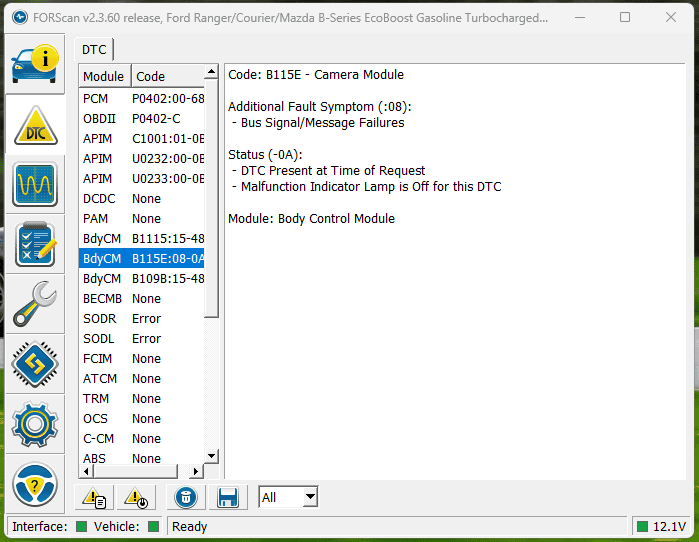Select the PCM P0402:00-68 row
The height and width of the screenshot is (542, 699).
point(142,99)
